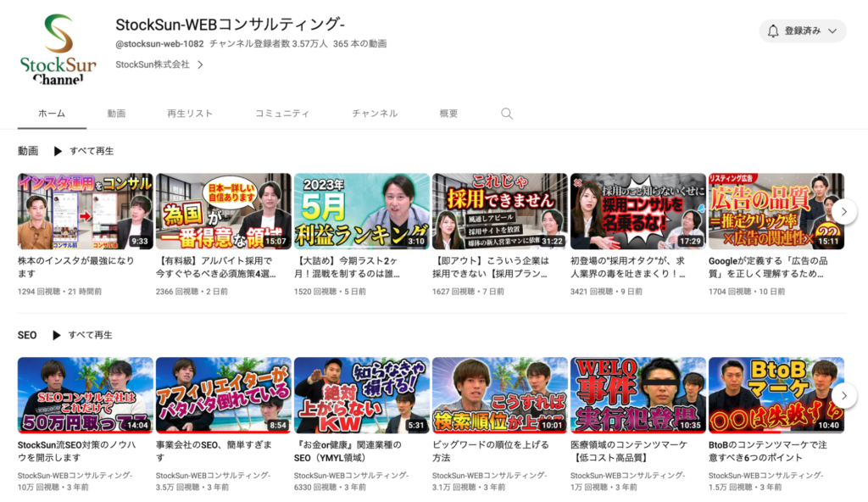The width and height of the screenshot is (868, 502).
Task: Click the WELQ事件実行犯登場 video thumbnail
Action: (638, 395)
